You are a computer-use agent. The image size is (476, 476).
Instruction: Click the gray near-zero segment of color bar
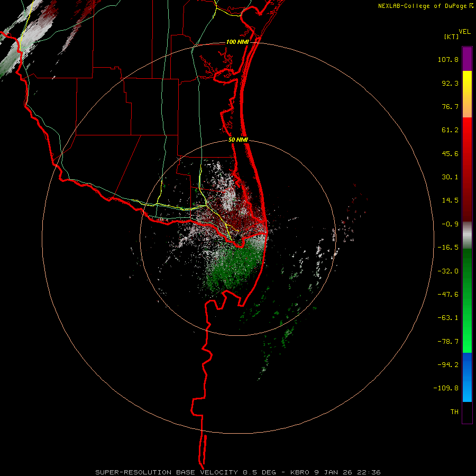coord(467,235)
